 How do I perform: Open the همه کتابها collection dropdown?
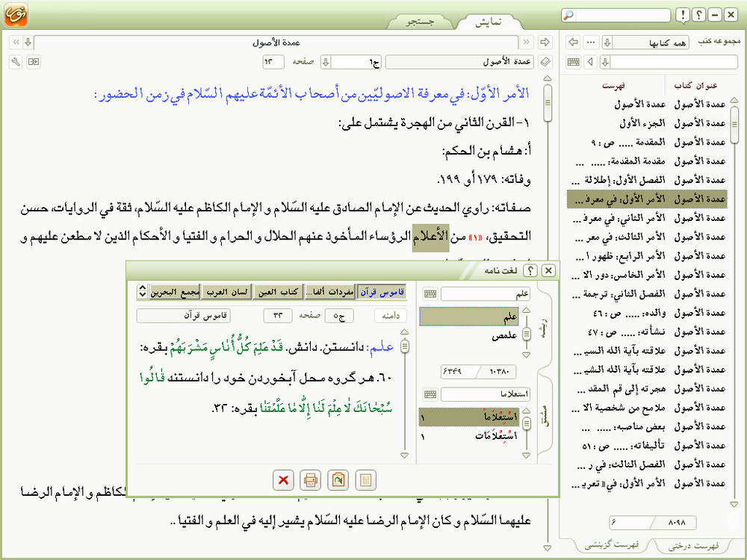pyautogui.click(x=607, y=42)
